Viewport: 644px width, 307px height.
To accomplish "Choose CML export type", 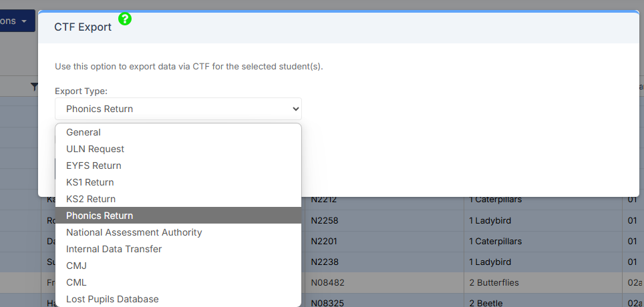I will (76, 282).
